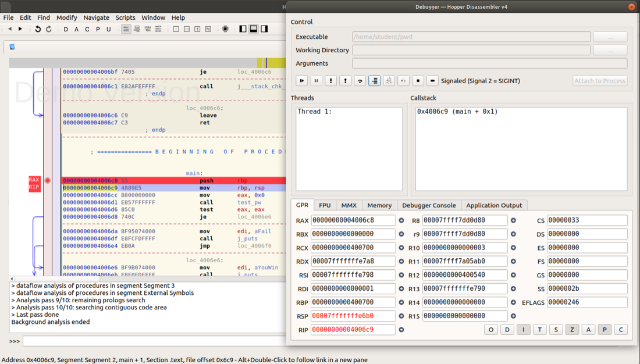Open the Navigate menu
The width and height of the screenshot is (640, 364).
(96, 17)
